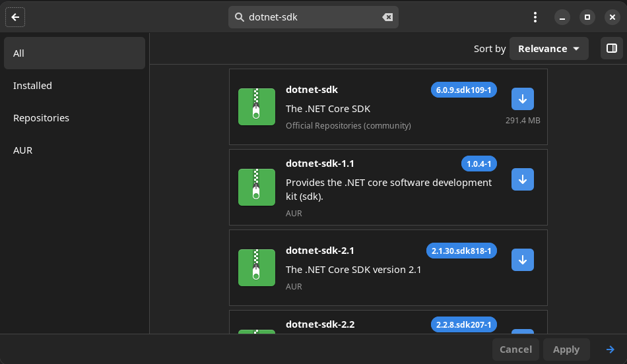
Task: Open the three-dot main menu
Action: [x=535, y=17]
